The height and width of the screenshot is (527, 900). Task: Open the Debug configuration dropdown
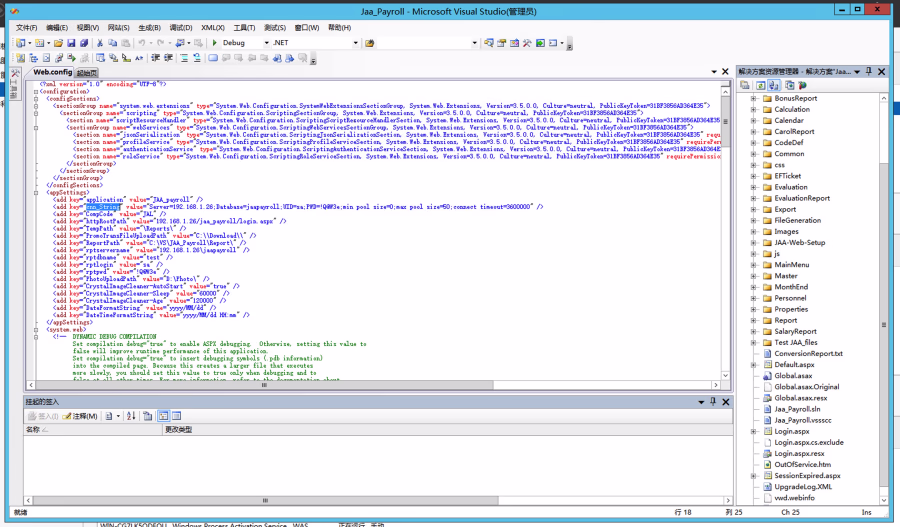[265, 43]
